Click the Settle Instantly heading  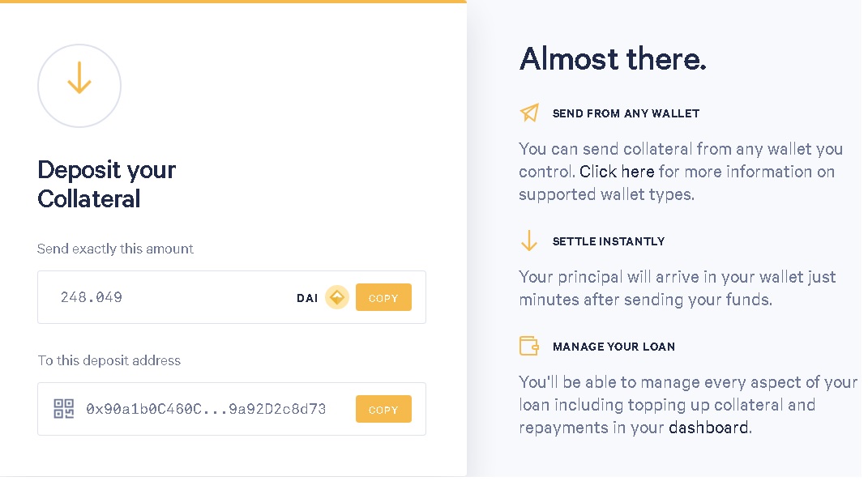609,241
